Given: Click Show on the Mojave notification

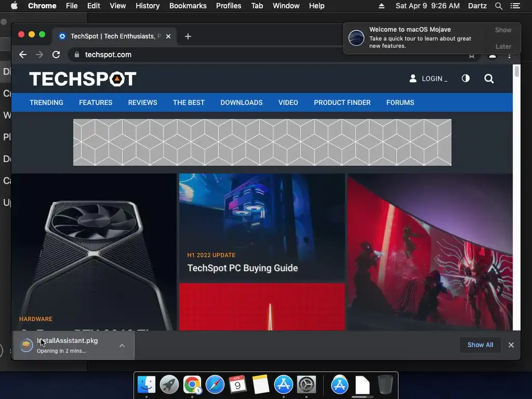Looking at the screenshot, I should (x=503, y=30).
